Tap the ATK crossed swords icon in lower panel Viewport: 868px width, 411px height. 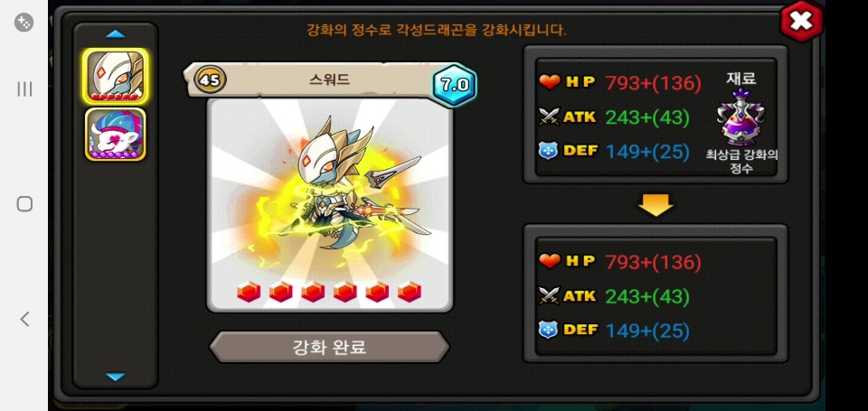(x=549, y=296)
